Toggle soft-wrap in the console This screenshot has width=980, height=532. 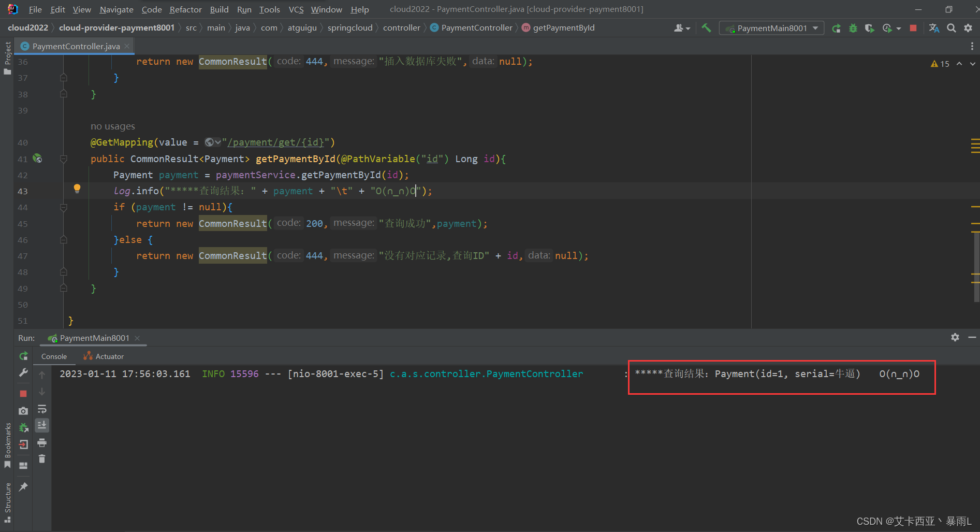(x=42, y=409)
